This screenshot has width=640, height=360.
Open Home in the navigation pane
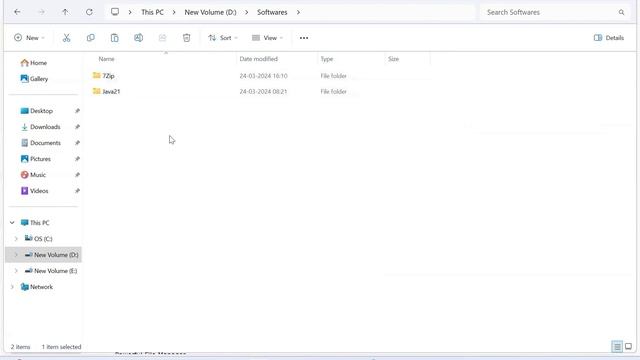(x=38, y=63)
